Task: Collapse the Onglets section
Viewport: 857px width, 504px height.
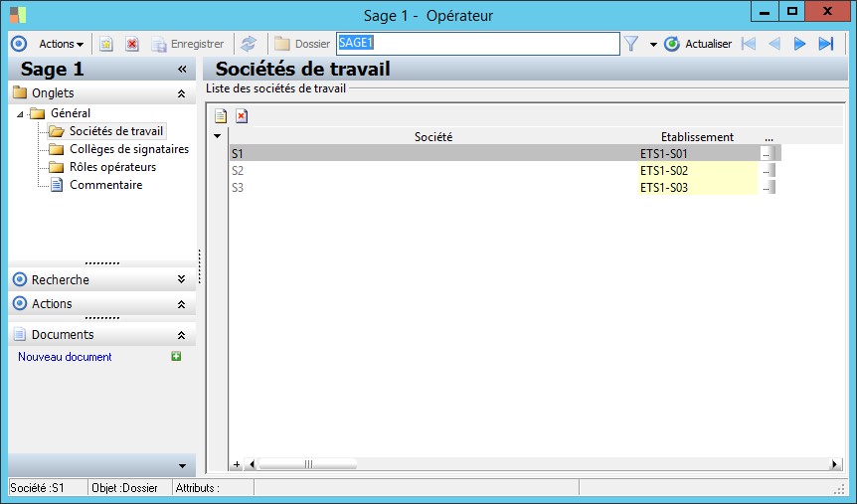Action: (182, 93)
